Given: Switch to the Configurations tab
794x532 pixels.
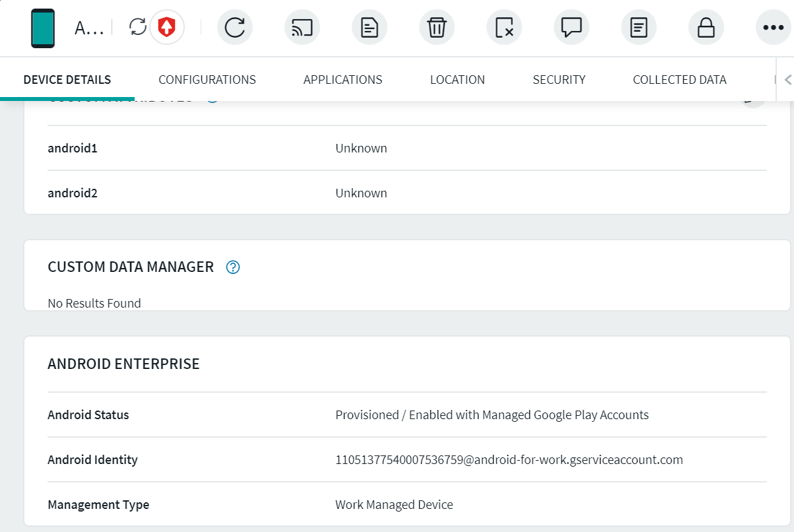Looking at the screenshot, I should (207, 80).
